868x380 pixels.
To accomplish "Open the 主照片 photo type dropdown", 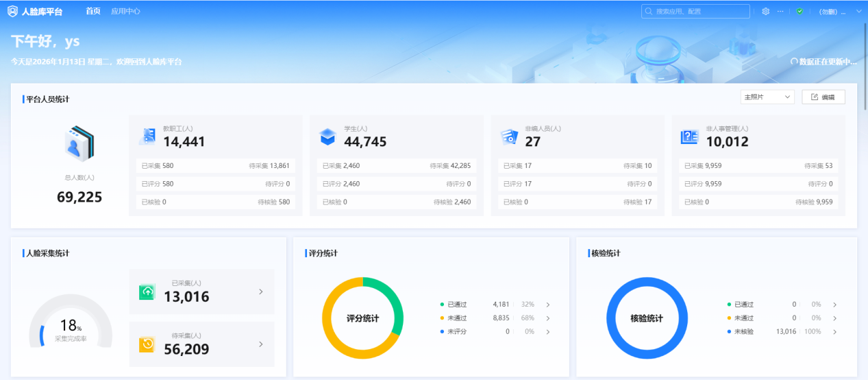I will [x=767, y=97].
